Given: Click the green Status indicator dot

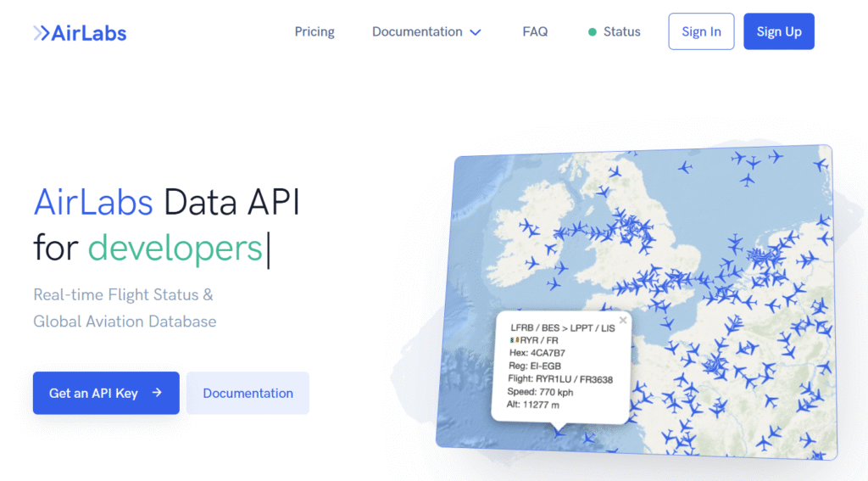Looking at the screenshot, I should 593,32.
